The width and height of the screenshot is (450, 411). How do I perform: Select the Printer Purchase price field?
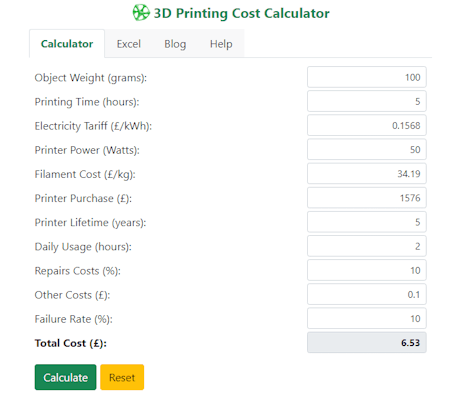coord(367,198)
